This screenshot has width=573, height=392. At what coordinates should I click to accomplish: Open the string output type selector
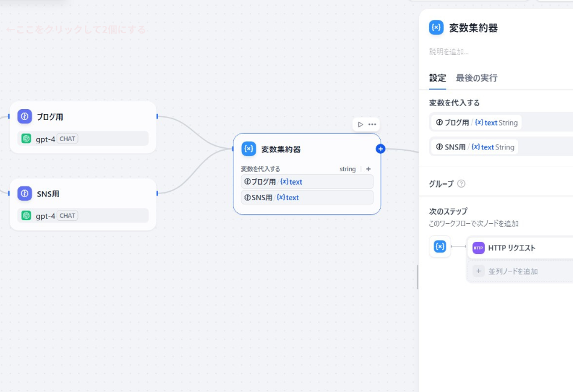(347, 169)
